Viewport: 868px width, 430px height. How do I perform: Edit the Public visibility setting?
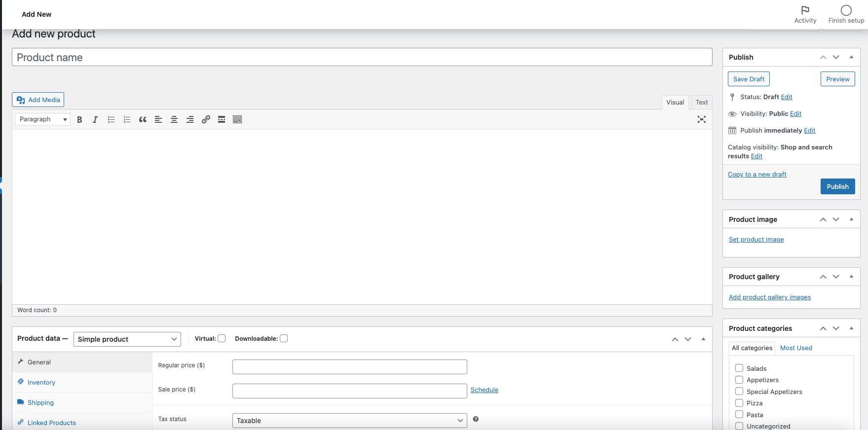click(x=795, y=114)
